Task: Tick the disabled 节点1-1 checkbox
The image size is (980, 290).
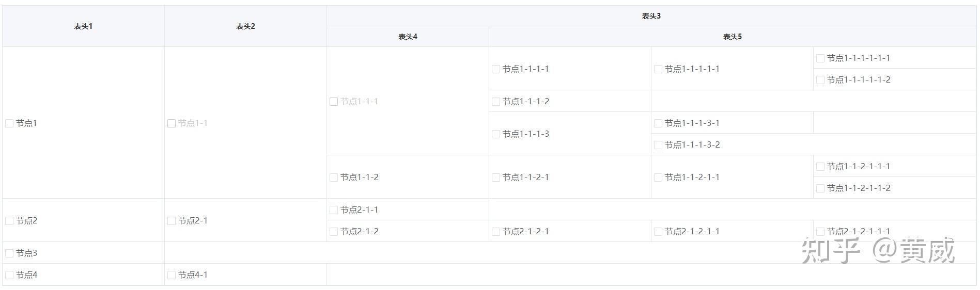Action: [172, 123]
